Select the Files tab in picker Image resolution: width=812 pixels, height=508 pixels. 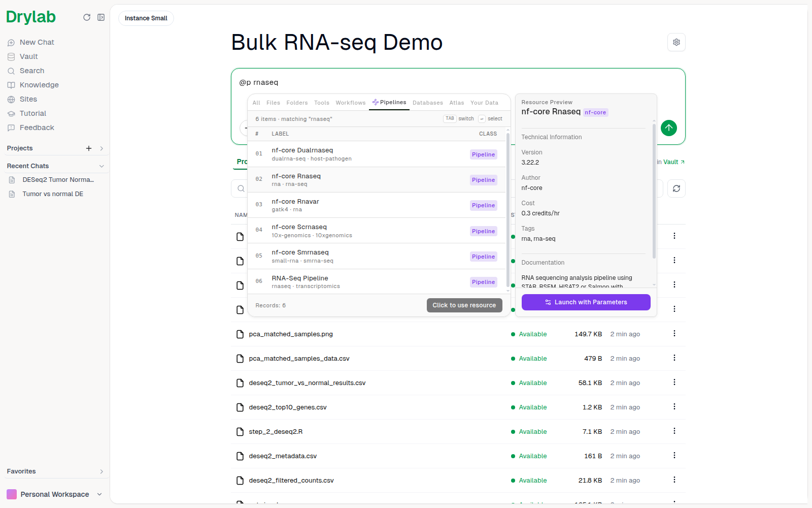(x=273, y=103)
